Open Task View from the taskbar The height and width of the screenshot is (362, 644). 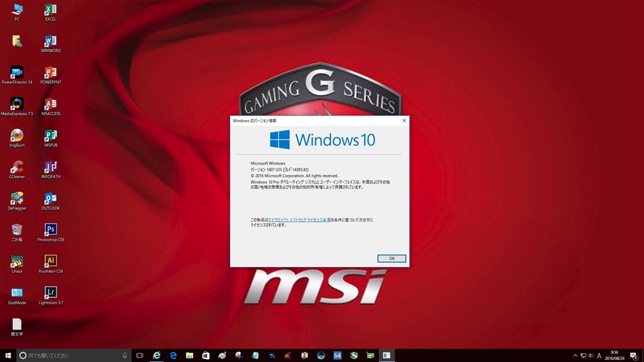tap(140, 356)
